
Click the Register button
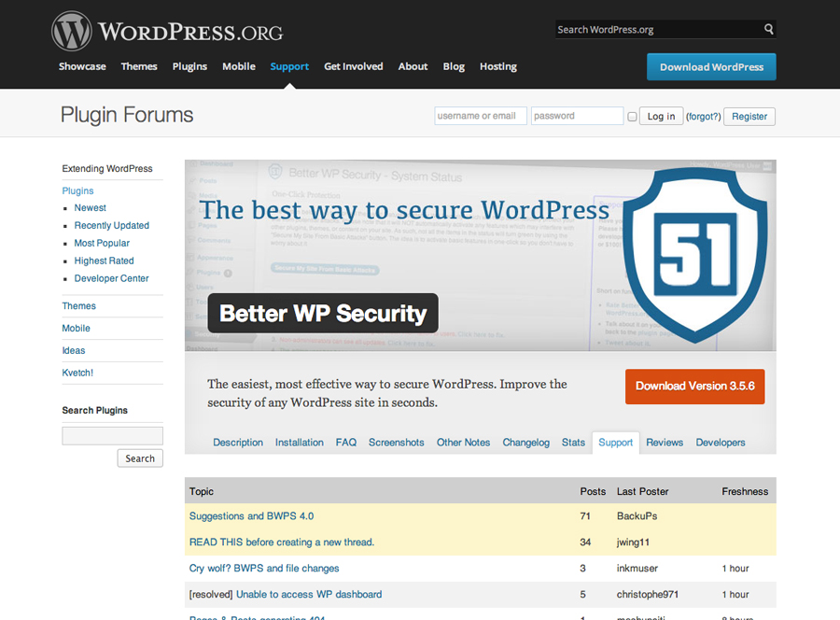(749, 117)
